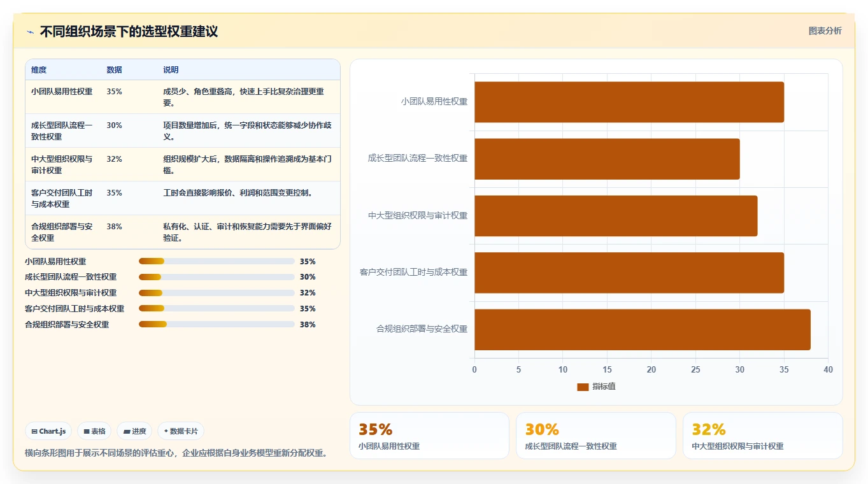Open the 35% 小团队易用性权重 data card
Viewport: 868px width, 484px height.
point(429,436)
